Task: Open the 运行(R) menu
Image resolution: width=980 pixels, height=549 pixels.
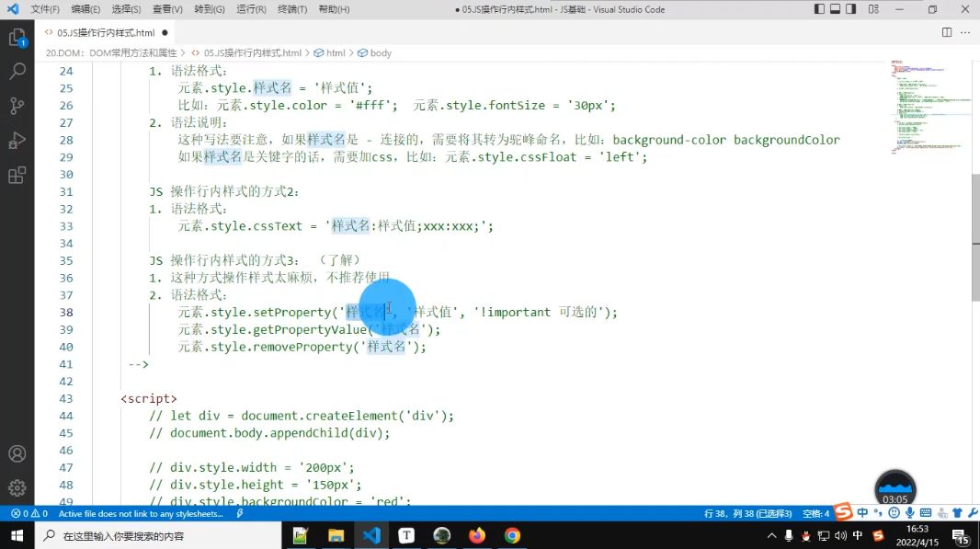Action: point(251,9)
